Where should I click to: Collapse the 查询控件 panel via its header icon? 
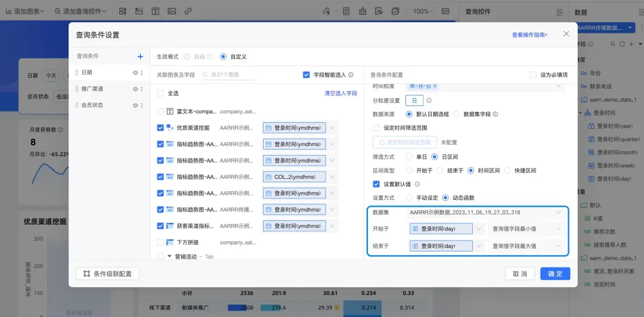pos(559,12)
